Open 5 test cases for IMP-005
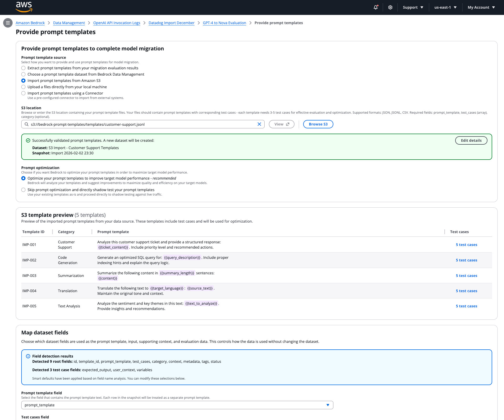This screenshot has width=504, height=420. pyautogui.click(x=466, y=306)
